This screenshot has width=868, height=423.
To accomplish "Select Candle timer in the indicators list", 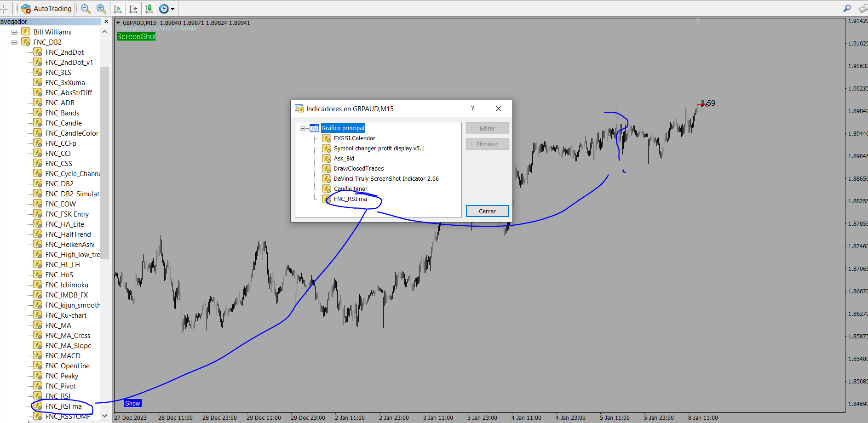I will [x=351, y=189].
